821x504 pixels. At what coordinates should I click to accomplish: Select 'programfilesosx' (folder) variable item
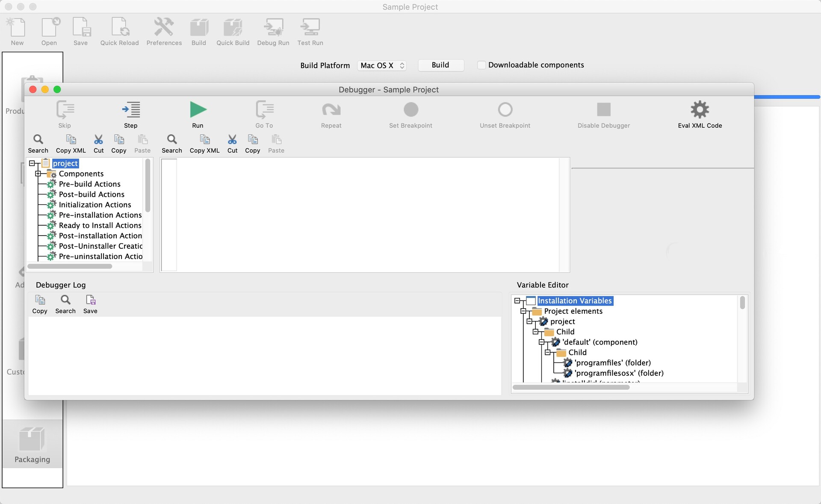pyautogui.click(x=619, y=373)
